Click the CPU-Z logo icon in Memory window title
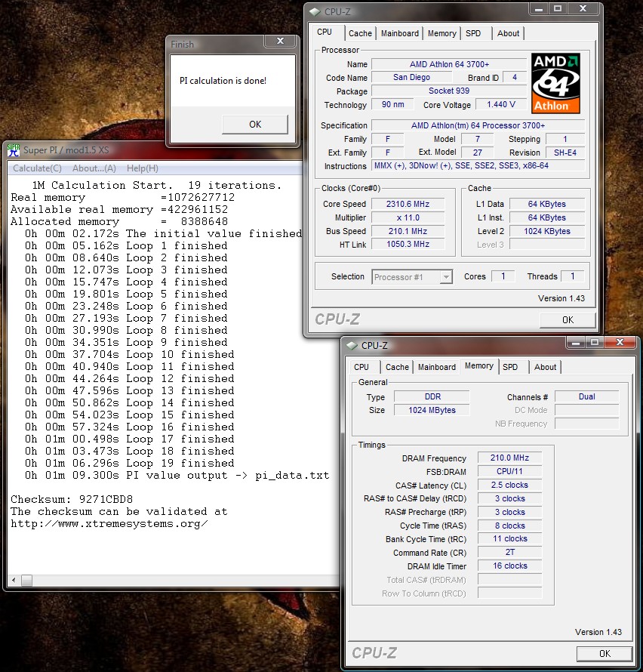This screenshot has width=643, height=672. pos(352,345)
